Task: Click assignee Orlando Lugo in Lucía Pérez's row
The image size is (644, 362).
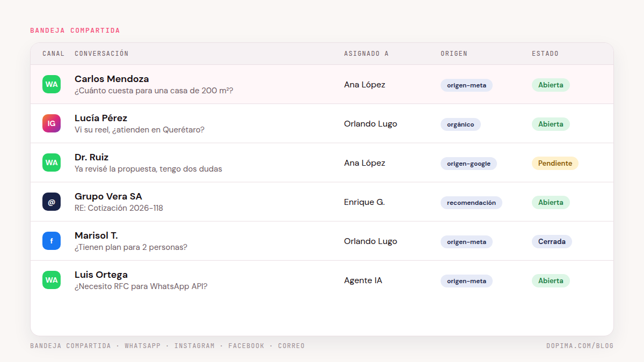Action: coord(370,124)
